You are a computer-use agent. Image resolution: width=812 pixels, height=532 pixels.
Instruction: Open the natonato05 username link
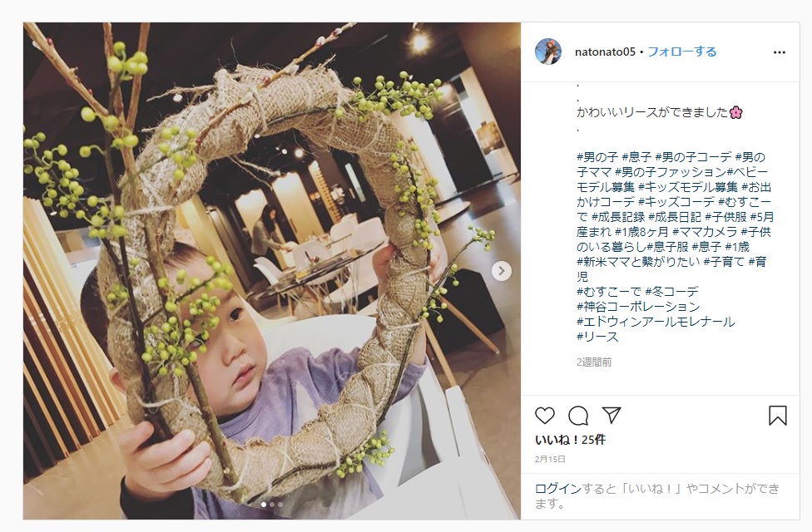point(605,52)
